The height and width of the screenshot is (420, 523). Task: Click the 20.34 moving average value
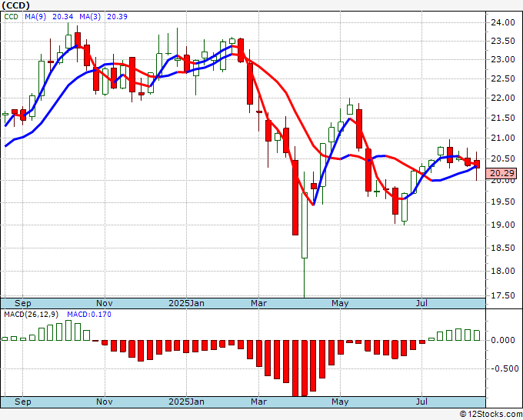pyautogui.click(x=63, y=17)
